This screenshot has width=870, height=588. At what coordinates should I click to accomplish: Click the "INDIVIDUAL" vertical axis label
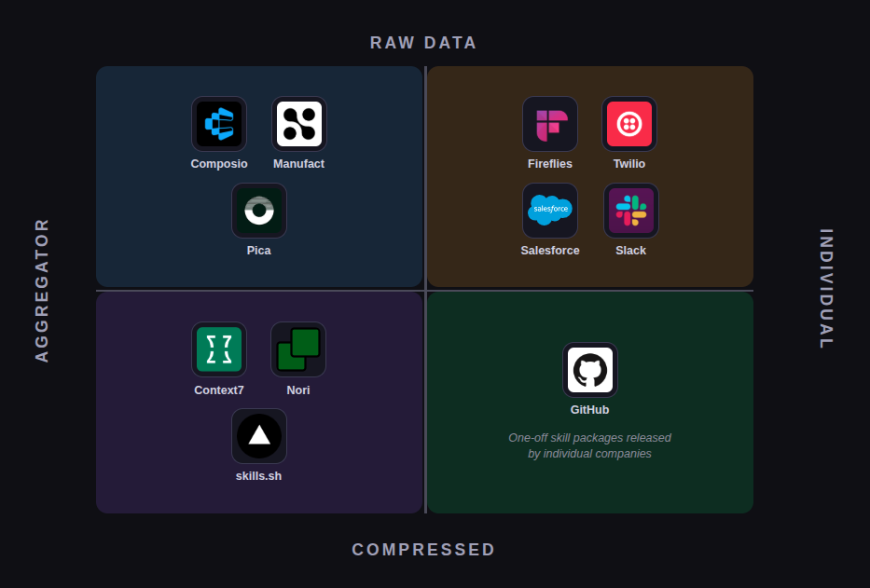[826, 289]
